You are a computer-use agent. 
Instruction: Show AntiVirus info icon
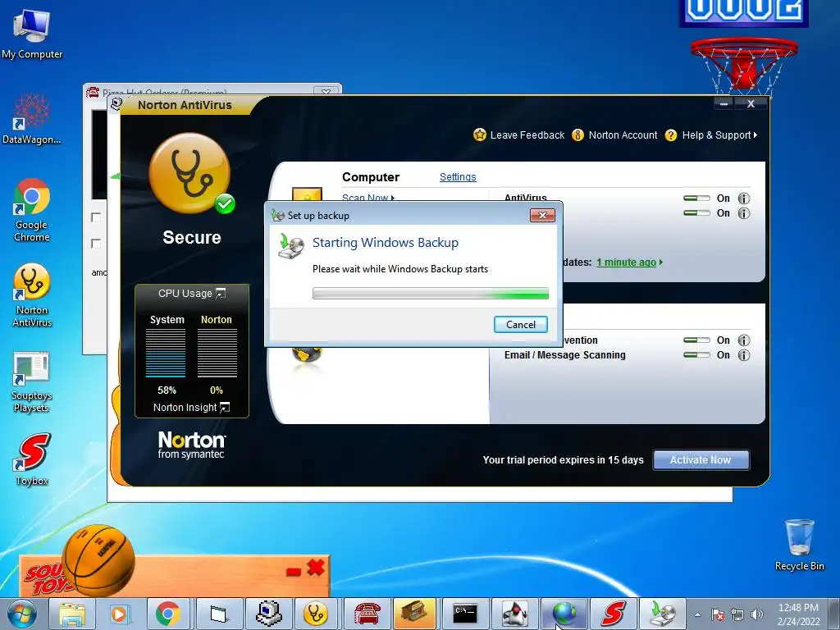click(x=743, y=199)
